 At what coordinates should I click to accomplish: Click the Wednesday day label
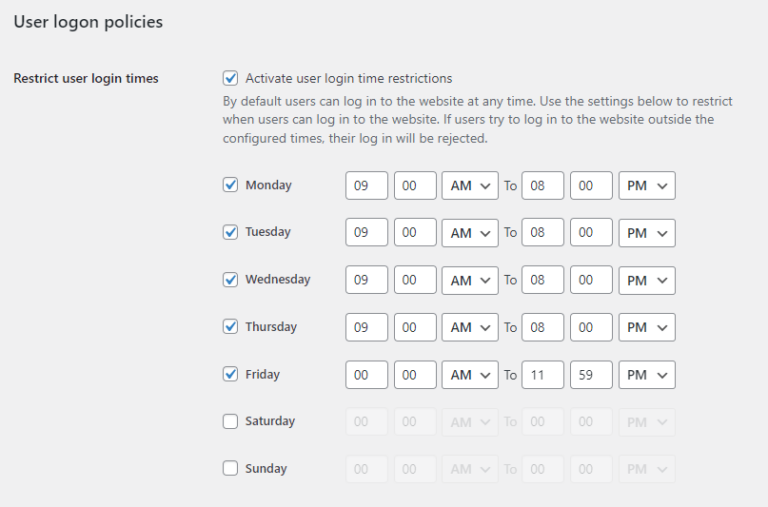[x=278, y=279]
